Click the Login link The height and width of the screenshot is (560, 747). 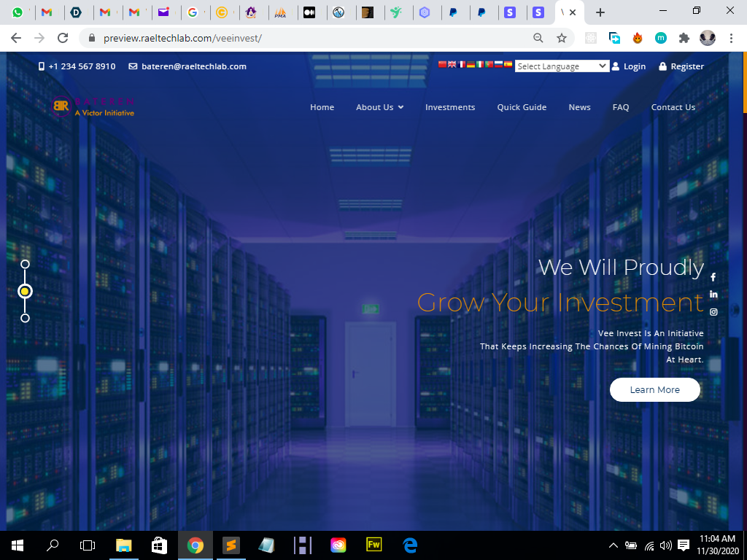point(629,66)
